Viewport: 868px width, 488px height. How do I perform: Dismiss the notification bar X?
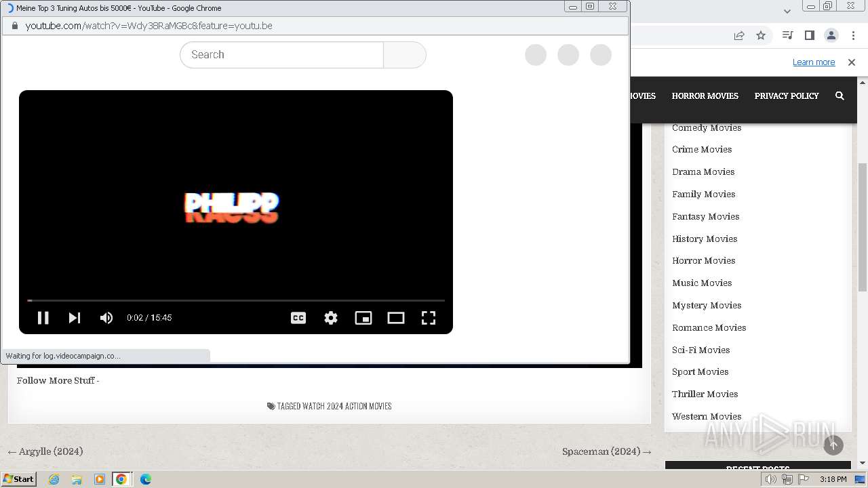pos(852,62)
